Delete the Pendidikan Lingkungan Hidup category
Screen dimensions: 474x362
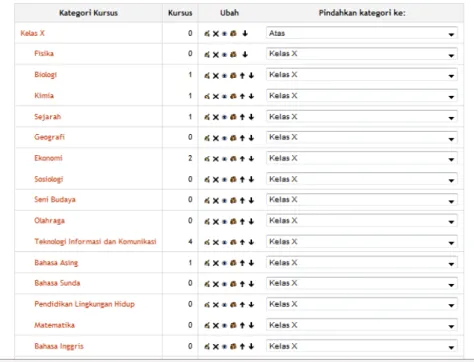tap(216, 305)
